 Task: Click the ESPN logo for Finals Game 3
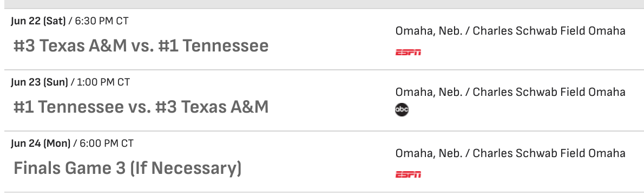(x=408, y=174)
